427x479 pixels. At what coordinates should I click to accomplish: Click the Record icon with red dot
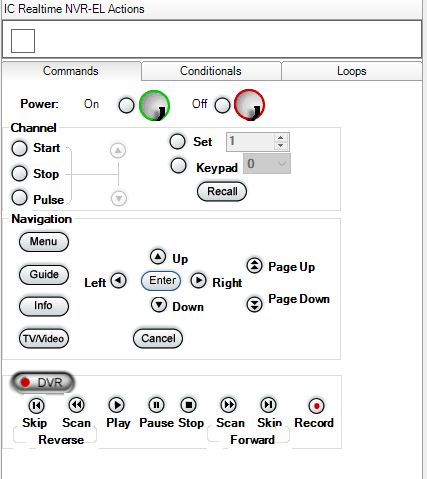(316, 406)
